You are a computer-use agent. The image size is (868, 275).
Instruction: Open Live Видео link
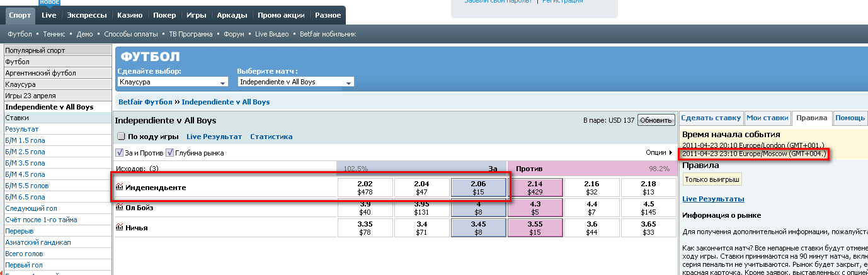(x=272, y=34)
